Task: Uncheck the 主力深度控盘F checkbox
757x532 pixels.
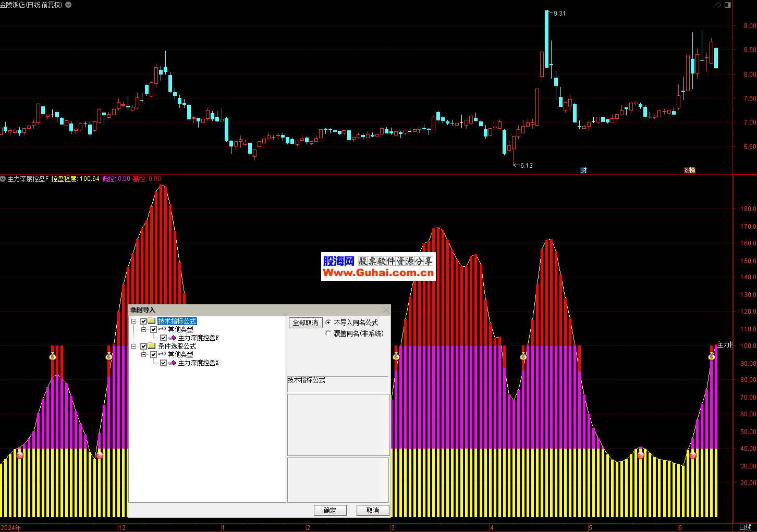Action: pos(163,338)
